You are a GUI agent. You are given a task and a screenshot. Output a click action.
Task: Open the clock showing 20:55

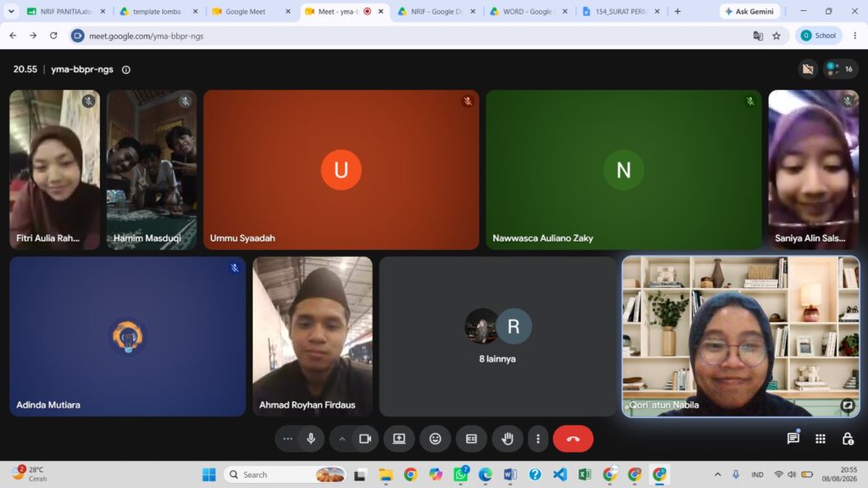pyautogui.click(x=839, y=474)
